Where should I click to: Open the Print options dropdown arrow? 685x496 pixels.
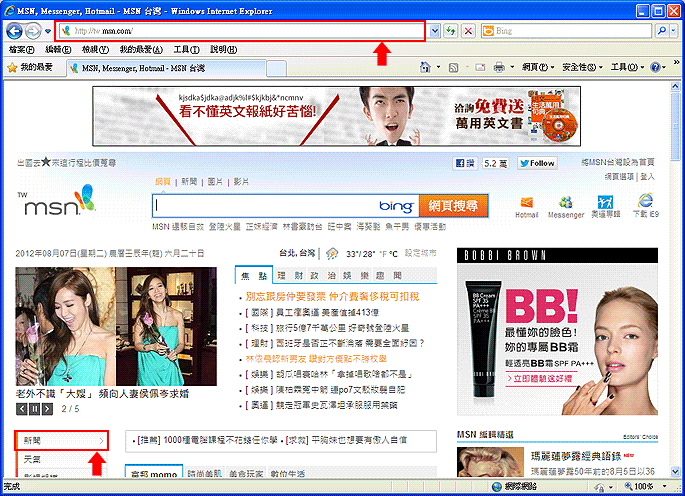(512, 67)
